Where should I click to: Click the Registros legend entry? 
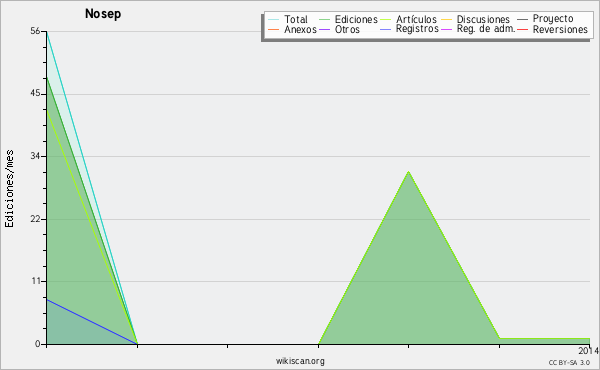(409, 29)
